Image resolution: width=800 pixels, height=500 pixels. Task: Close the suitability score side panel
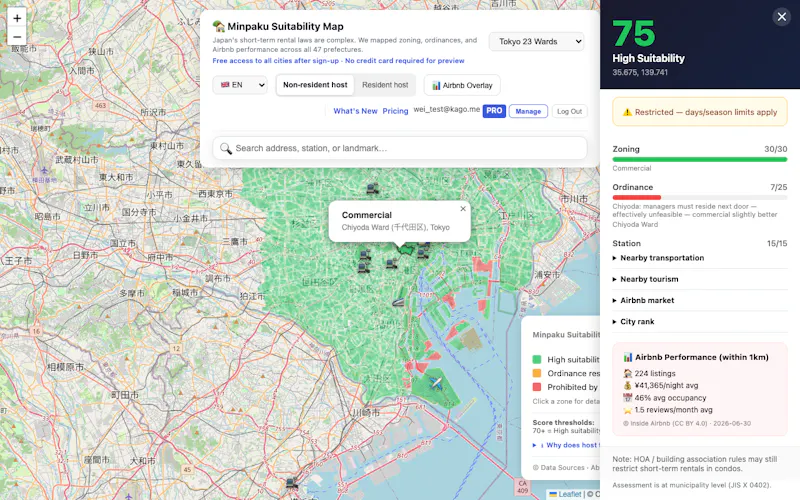tap(781, 17)
